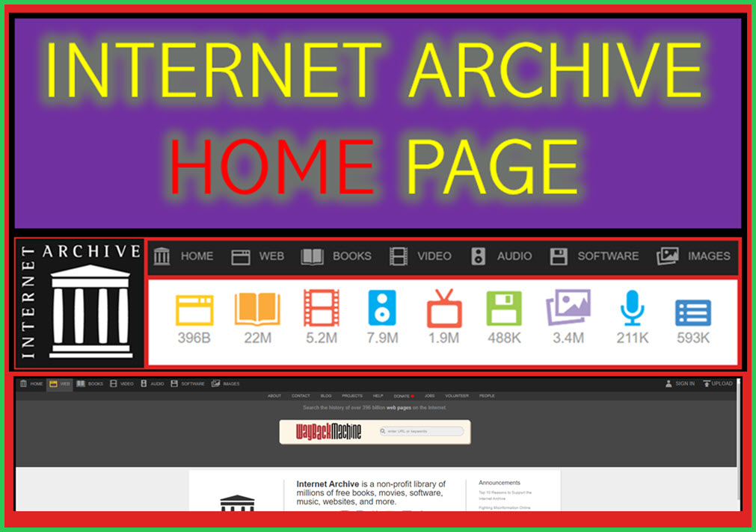
Task: Click the Home building icon in the enlarged navigation bar
Action: pos(162,256)
